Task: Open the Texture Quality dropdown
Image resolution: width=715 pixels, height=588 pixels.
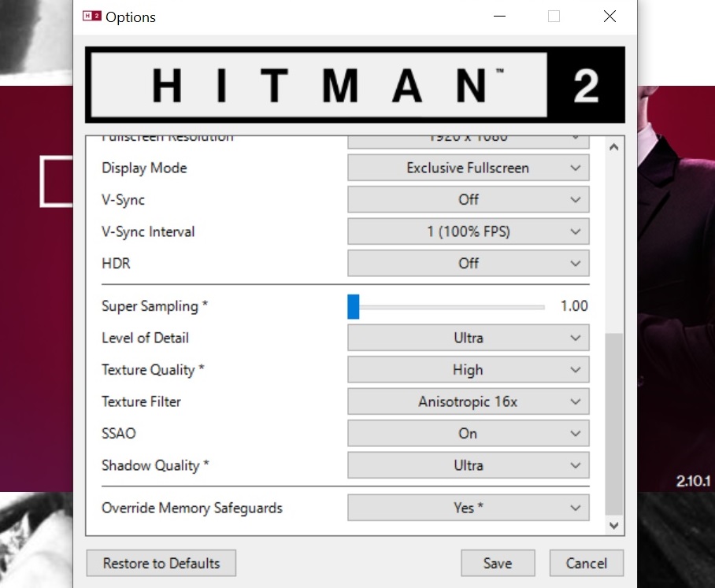Action: point(469,370)
